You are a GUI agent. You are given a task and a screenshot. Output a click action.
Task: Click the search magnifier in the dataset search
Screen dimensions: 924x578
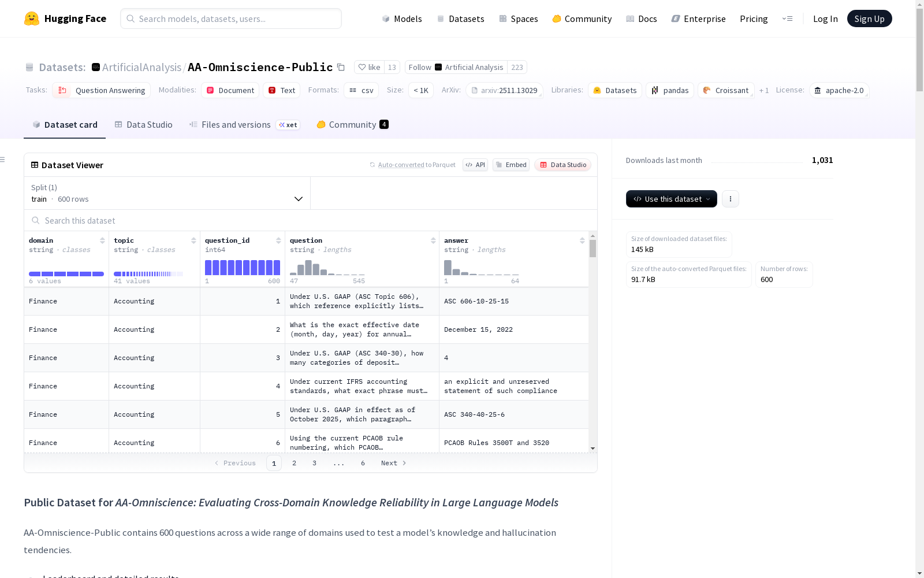(36, 220)
